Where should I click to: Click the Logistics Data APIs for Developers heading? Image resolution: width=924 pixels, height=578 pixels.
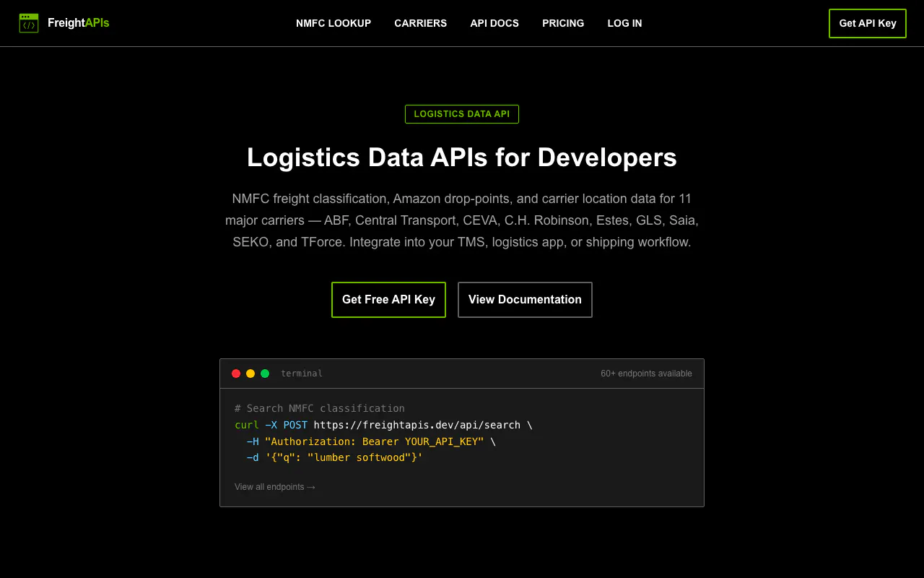click(x=462, y=158)
